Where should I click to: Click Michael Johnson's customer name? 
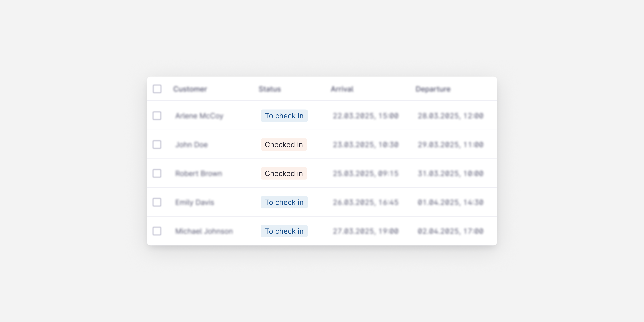[x=204, y=231]
